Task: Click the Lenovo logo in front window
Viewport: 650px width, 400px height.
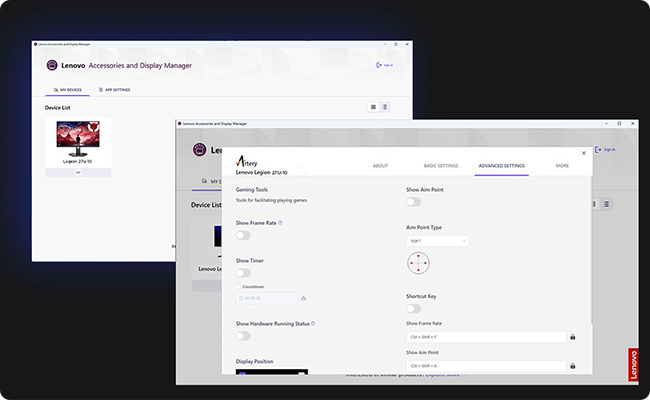Action: coord(200,149)
